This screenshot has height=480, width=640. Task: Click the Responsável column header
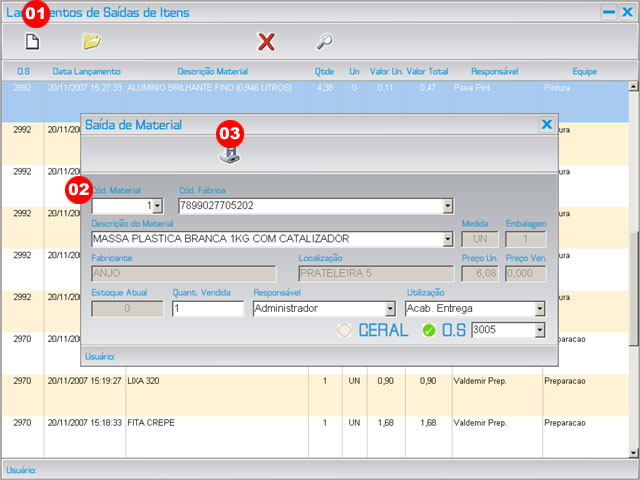point(494,72)
